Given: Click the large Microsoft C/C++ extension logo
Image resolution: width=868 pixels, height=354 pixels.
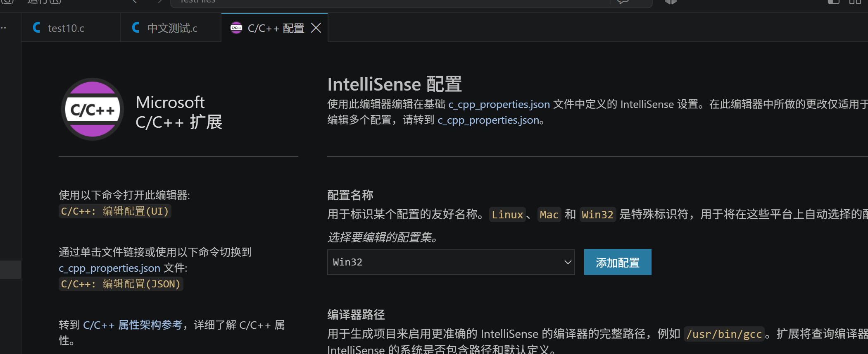Looking at the screenshot, I should pyautogui.click(x=93, y=110).
